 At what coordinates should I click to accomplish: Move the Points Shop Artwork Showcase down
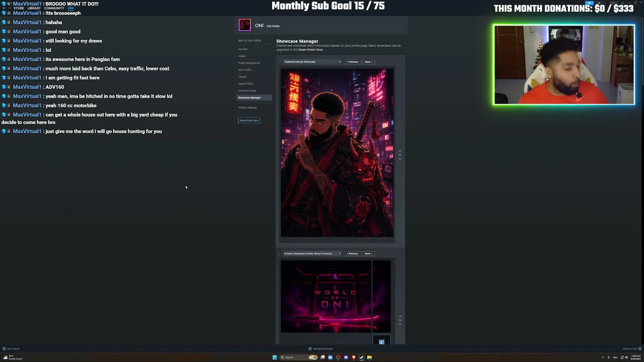click(400, 324)
